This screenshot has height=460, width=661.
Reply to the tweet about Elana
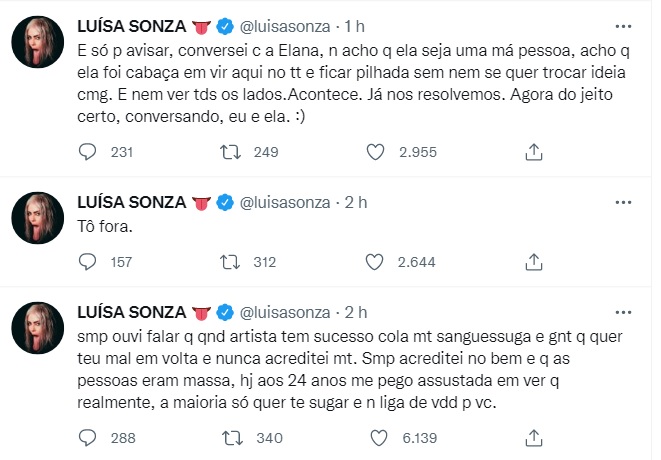pyautogui.click(x=88, y=151)
